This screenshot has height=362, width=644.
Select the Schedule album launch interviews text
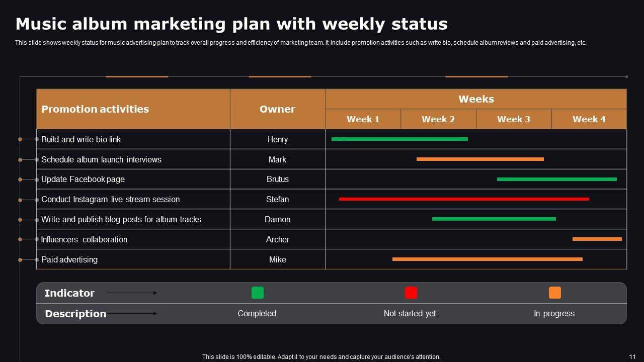click(101, 159)
